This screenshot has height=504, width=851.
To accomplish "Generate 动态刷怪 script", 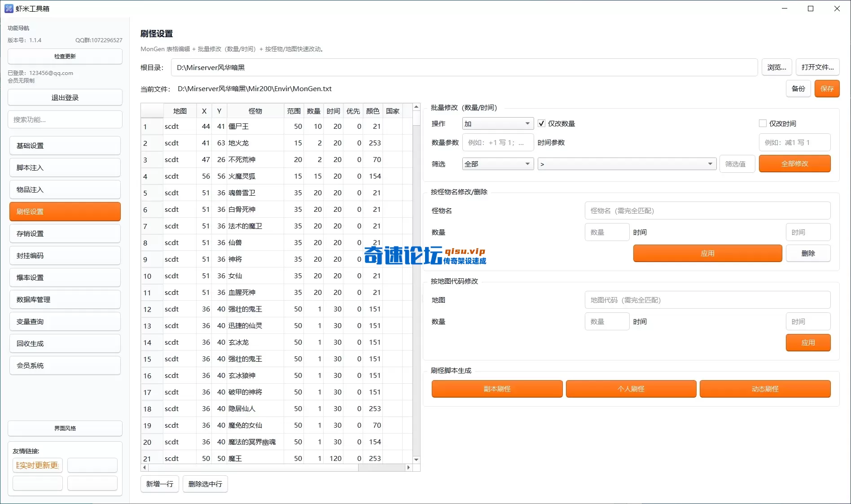I will pos(765,389).
